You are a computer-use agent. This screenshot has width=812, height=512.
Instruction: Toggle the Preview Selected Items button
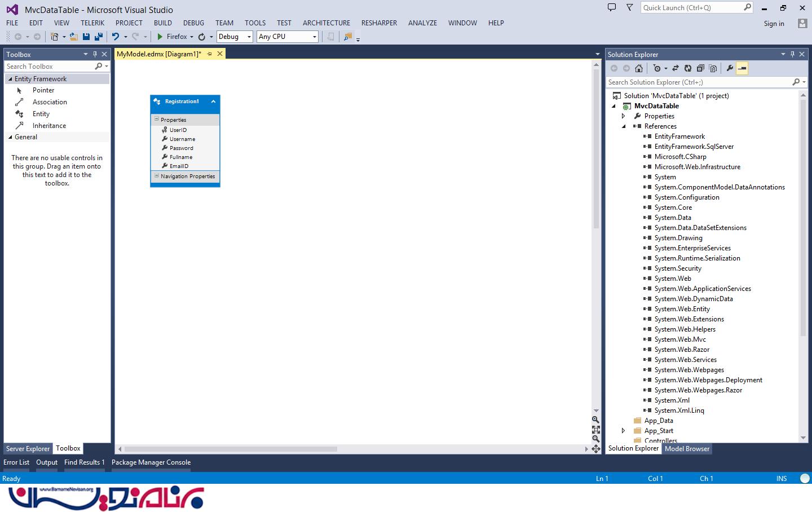point(742,68)
